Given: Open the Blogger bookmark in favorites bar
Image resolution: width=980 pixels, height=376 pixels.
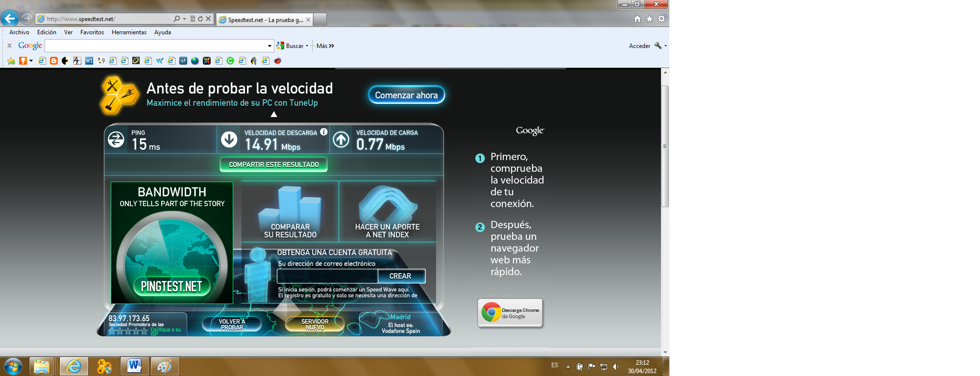Looking at the screenshot, I should pos(54,61).
